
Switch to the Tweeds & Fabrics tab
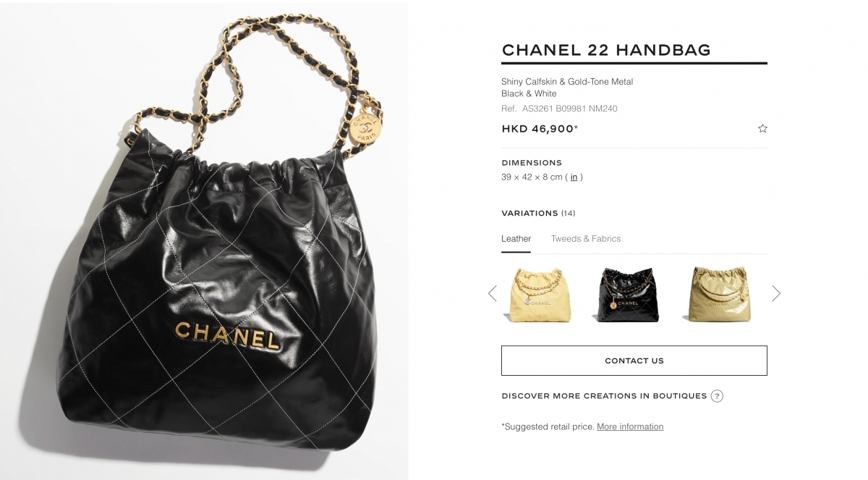click(586, 239)
